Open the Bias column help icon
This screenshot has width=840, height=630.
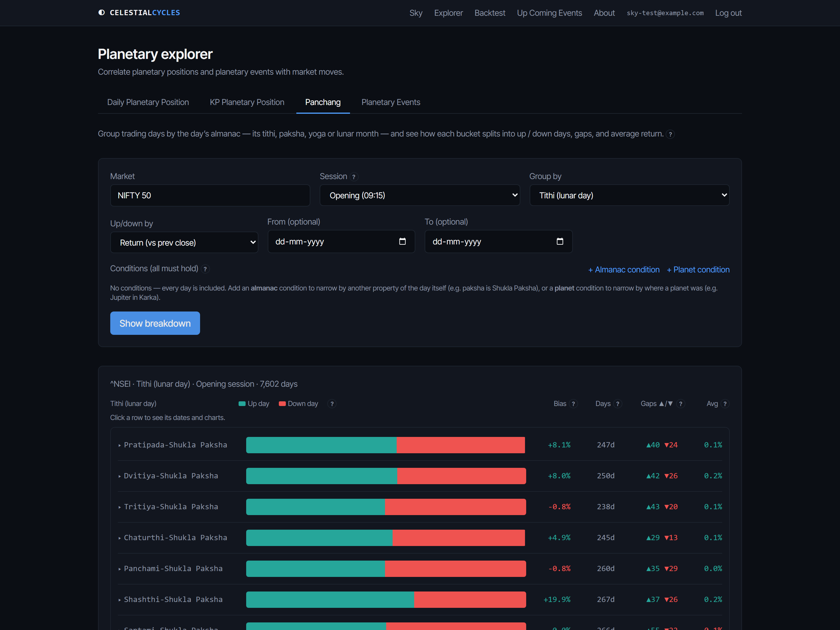[x=573, y=404]
